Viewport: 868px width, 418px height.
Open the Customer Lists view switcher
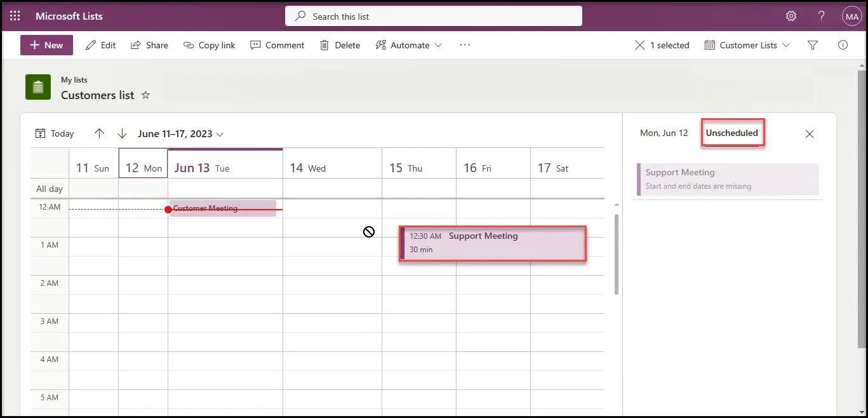[747, 45]
